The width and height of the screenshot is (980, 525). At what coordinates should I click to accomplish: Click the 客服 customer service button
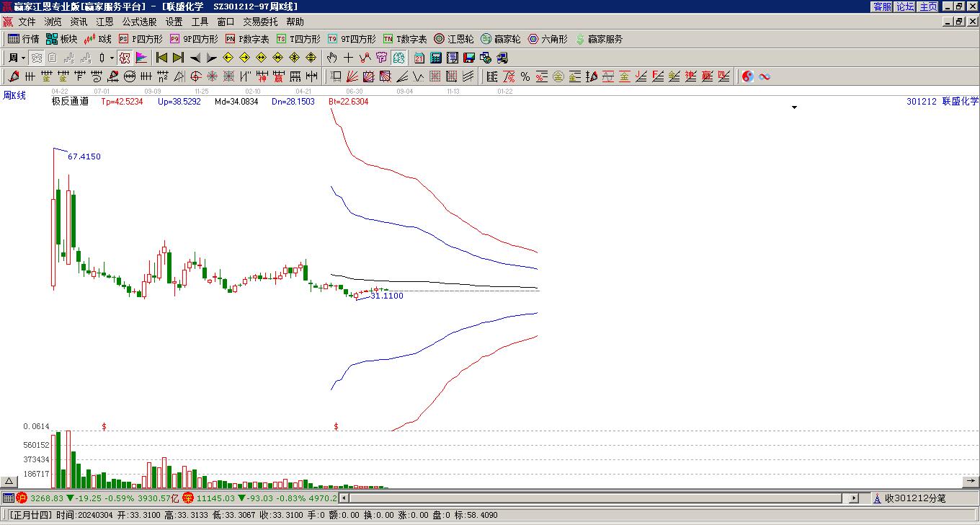point(882,6)
